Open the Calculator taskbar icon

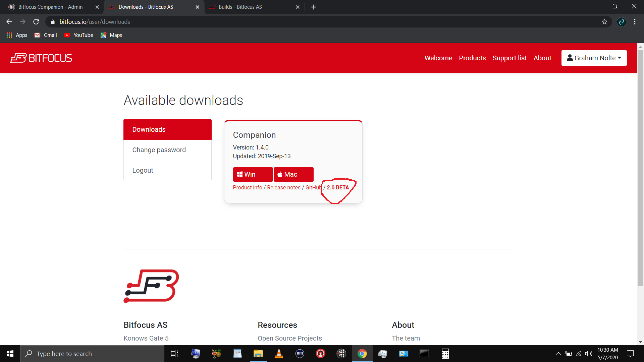click(445, 354)
